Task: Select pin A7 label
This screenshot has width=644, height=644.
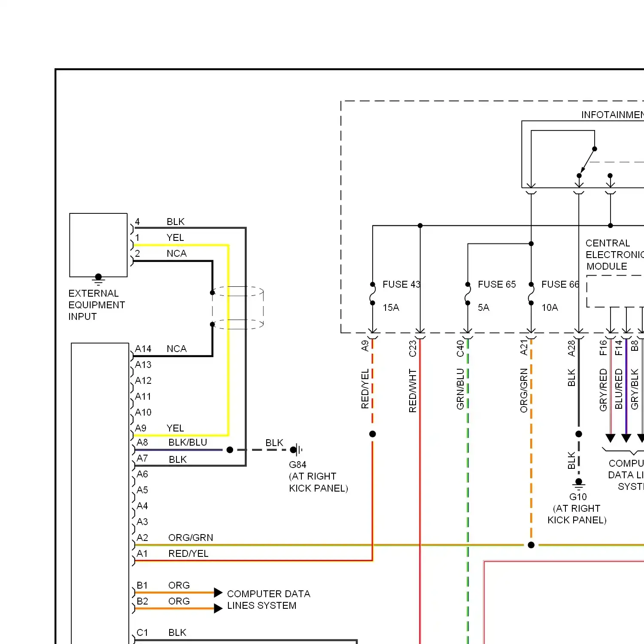Action: tap(142, 458)
